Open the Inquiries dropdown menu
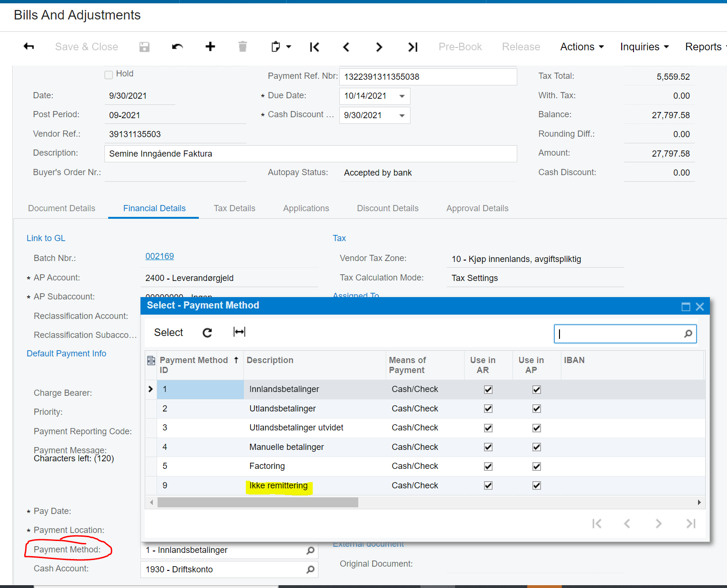This screenshot has height=588, width=727. click(644, 47)
